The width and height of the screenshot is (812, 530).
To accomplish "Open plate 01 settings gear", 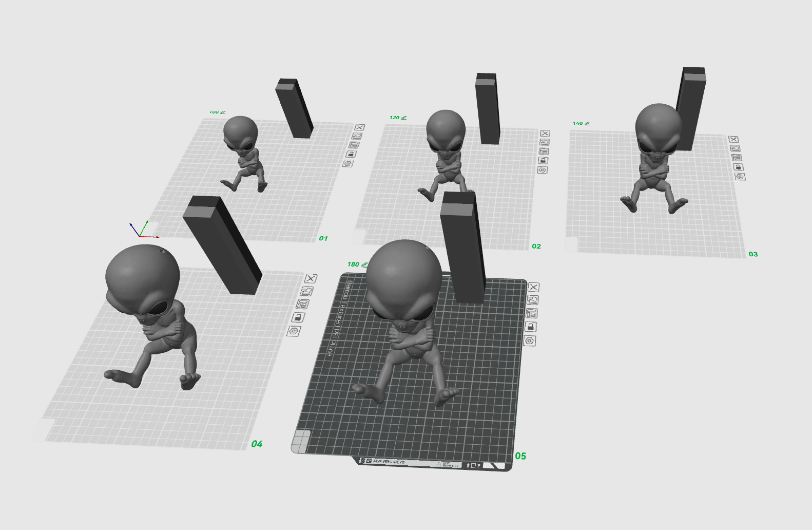I will [348, 163].
